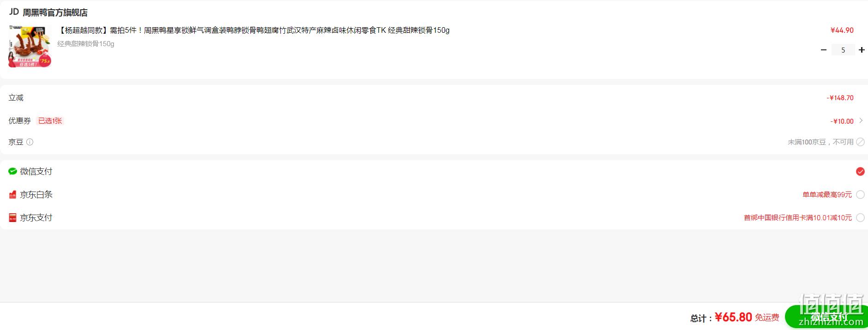Click the JD logo icon
868x330 pixels.
point(14,12)
